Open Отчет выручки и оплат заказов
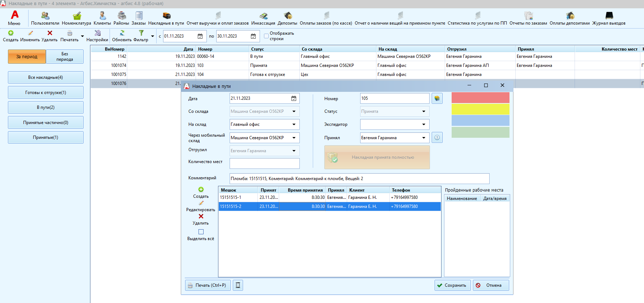644x303 pixels. 218,18
